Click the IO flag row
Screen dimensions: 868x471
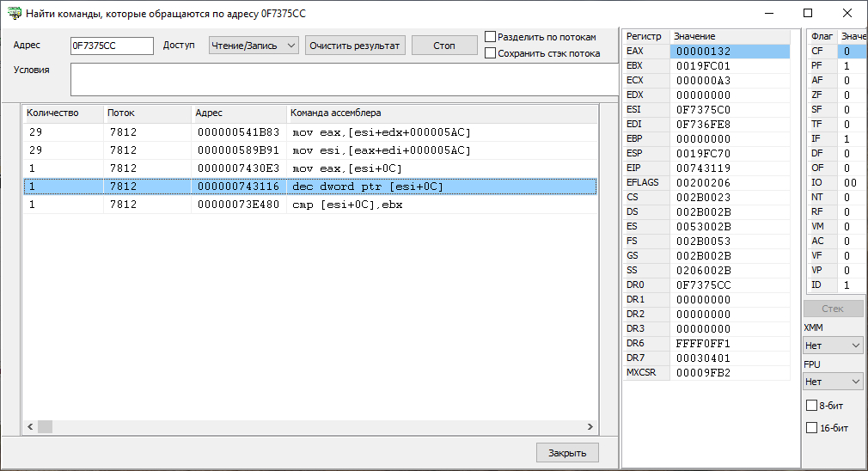(836, 183)
